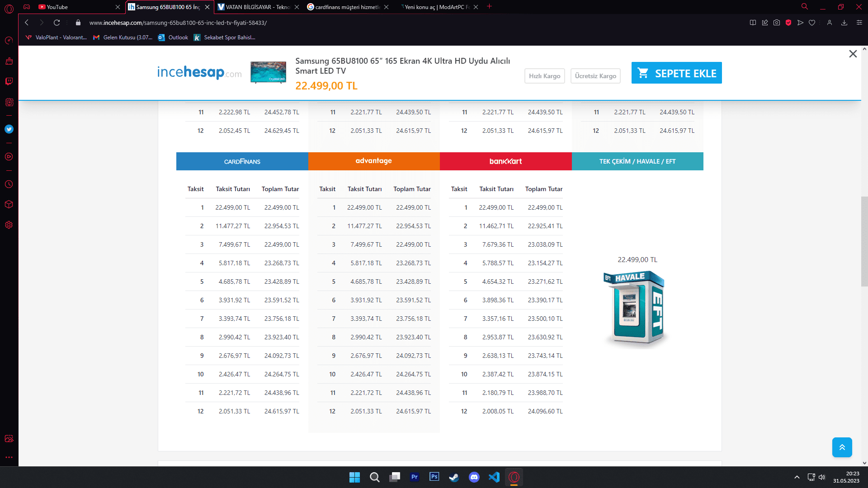Click SEPETE EKLE button
This screenshot has height=488, width=868.
pyautogui.click(x=676, y=73)
